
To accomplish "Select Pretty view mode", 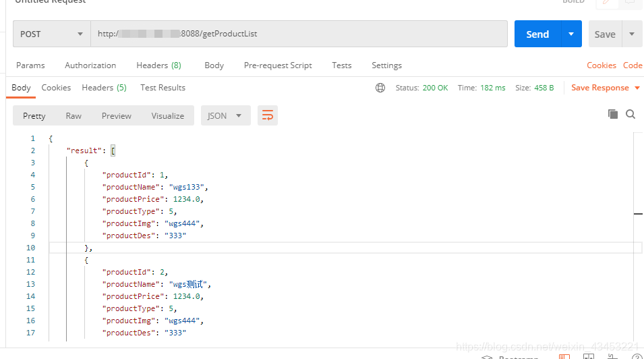I will coord(34,116).
